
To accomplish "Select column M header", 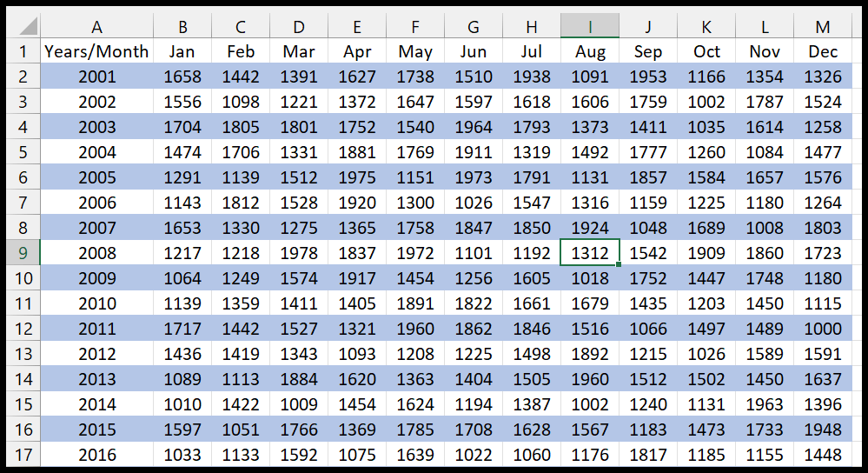I will pos(823,26).
